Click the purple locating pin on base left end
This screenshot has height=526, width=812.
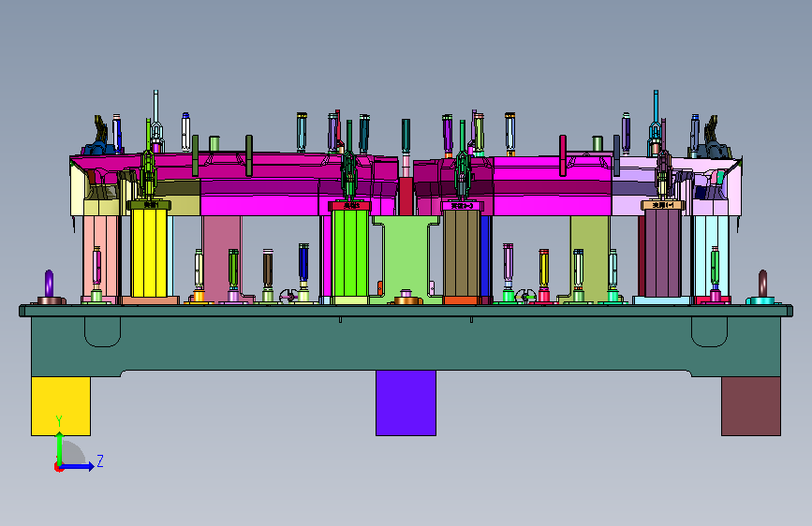[50, 284]
